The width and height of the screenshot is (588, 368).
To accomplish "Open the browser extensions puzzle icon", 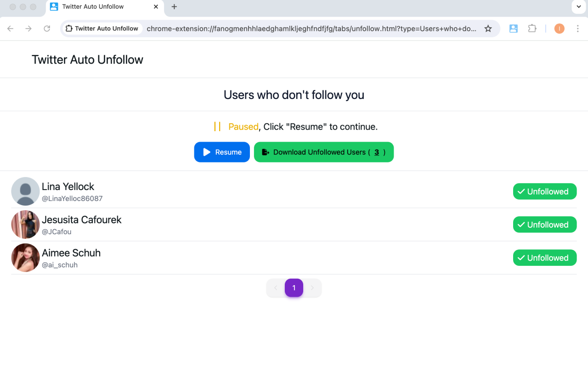I will click(x=532, y=29).
